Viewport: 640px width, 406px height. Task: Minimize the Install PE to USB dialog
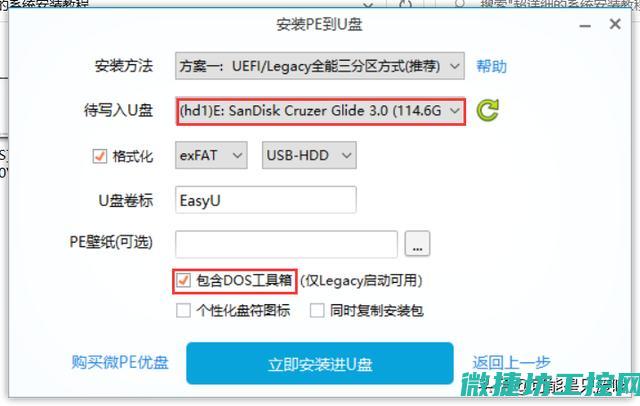click(x=585, y=26)
